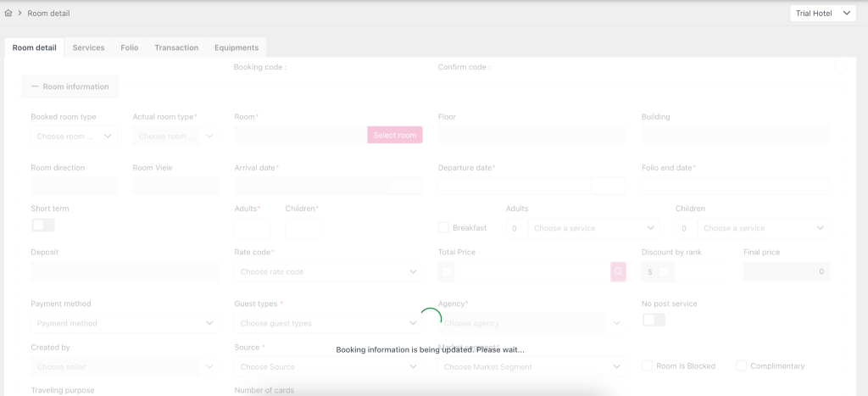868x396 pixels.
Task: Click the Departure date calendar box
Action: click(x=608, y=186)
